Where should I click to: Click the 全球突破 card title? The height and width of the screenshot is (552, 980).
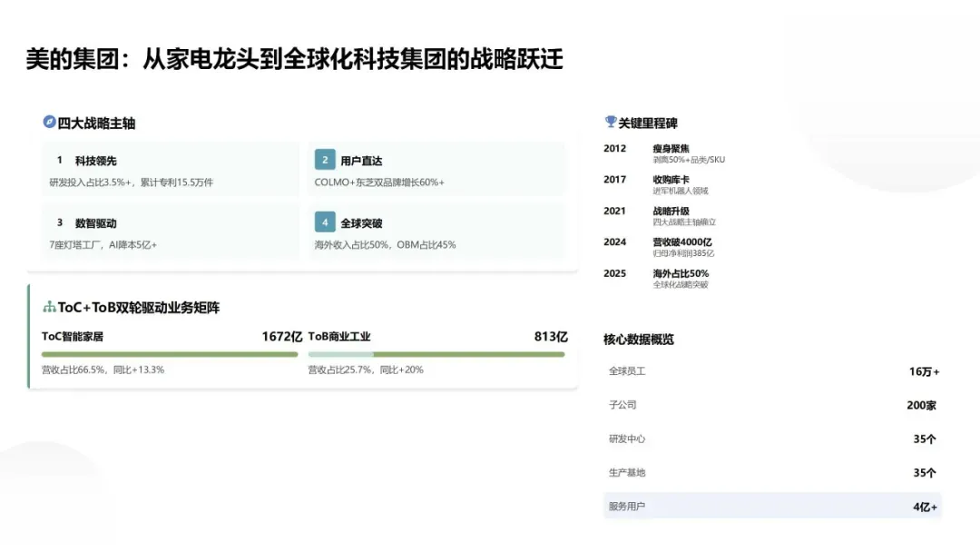pyautogui.click(x=361, y=223)
